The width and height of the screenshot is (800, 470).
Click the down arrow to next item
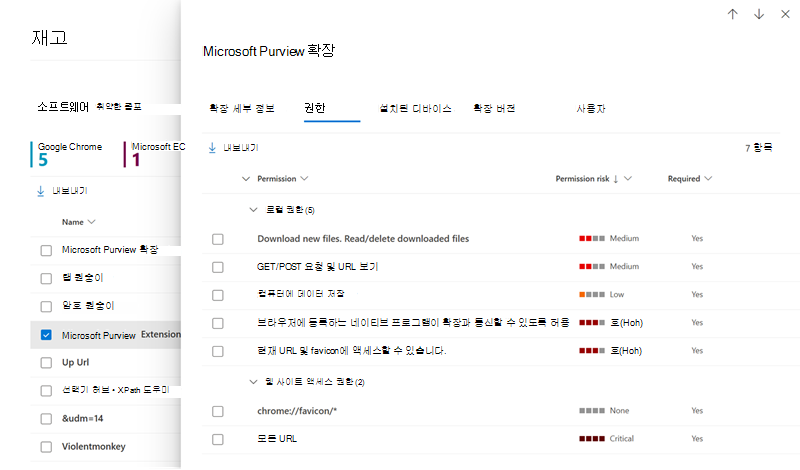pyautogui.click(x=759, y=14)
